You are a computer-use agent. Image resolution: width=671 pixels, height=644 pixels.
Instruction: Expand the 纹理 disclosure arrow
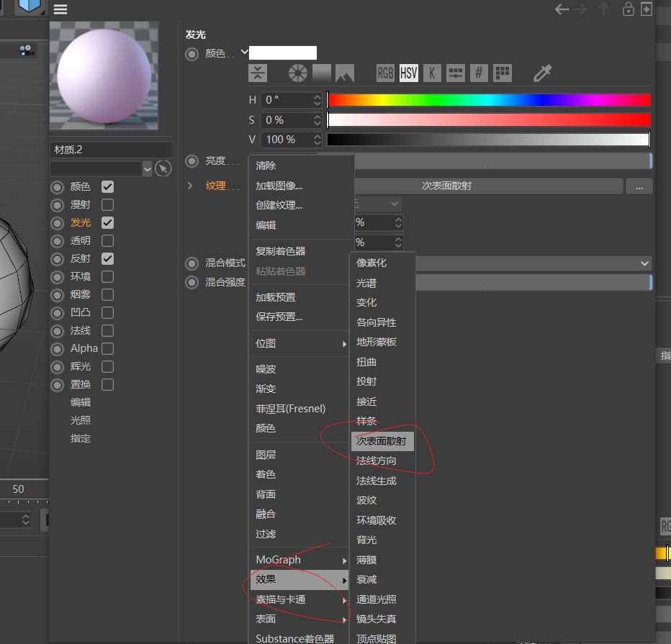(x=190, y=186)
